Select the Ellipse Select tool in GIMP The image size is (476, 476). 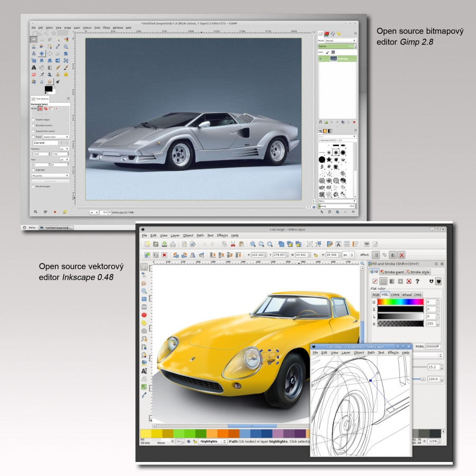coord(42,40)
